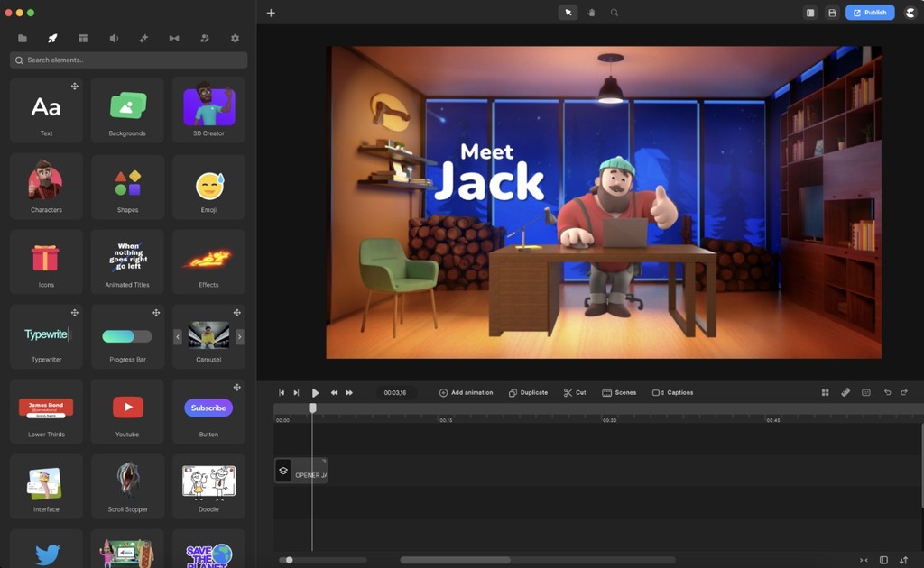Go to next Carousel slide arrow
This screenshot has width=924, height=568.
click(239, 336)
